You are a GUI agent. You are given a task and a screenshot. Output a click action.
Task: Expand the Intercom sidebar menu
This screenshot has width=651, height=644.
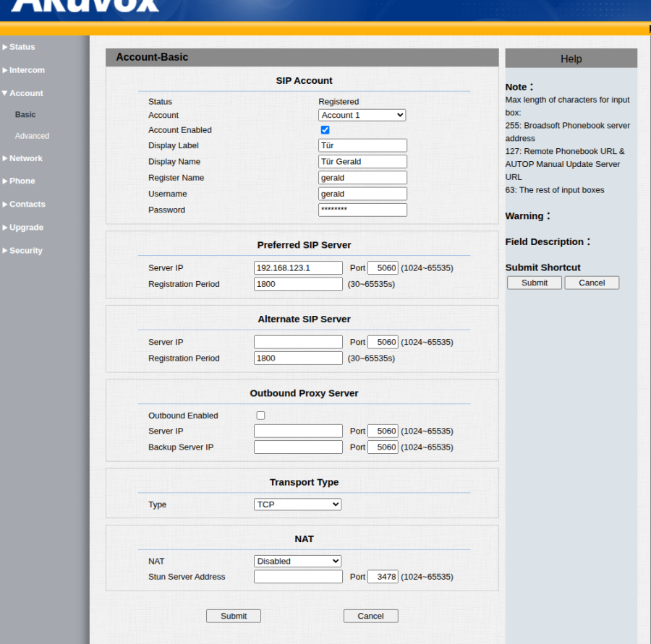pyautogui.click(x=24, y=70)
